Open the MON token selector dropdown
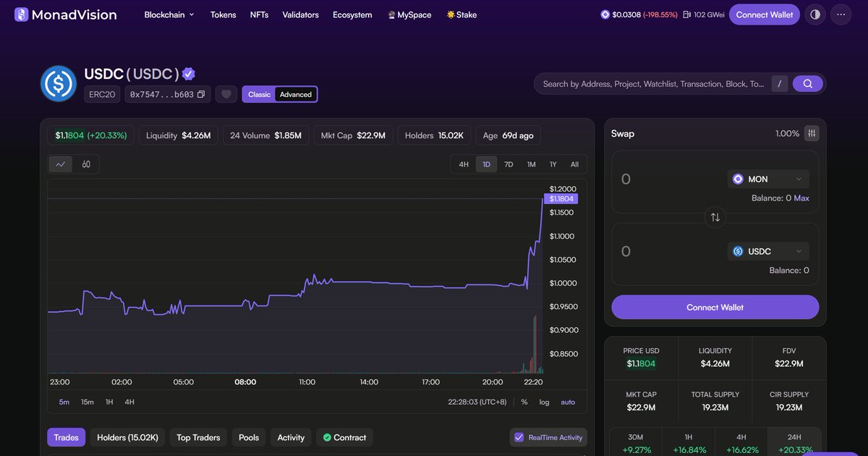 coord(768,179)
